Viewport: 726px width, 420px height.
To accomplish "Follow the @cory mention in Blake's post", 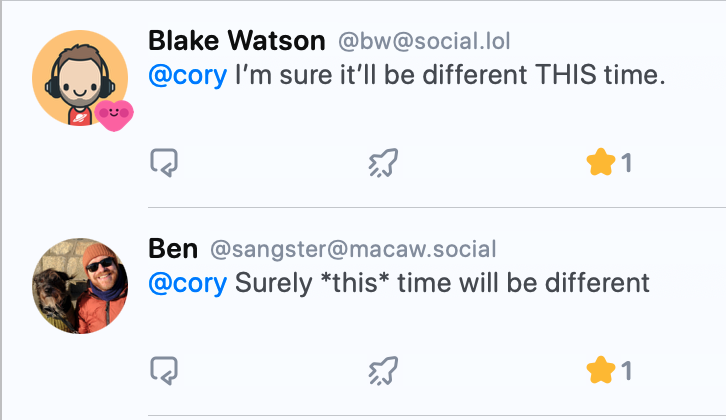I will tap(188, 75).
